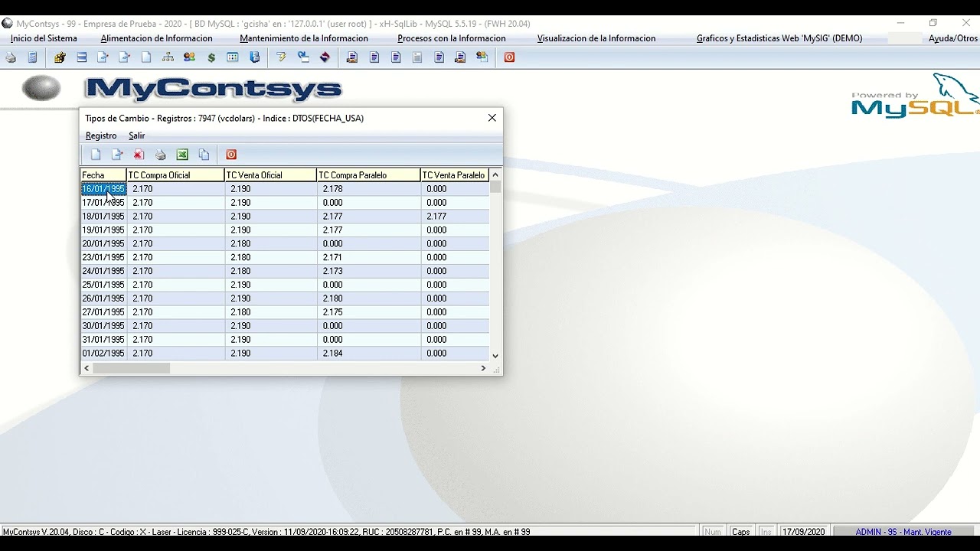Select the 31/01/1995 date cell

[x=103, y=340]
